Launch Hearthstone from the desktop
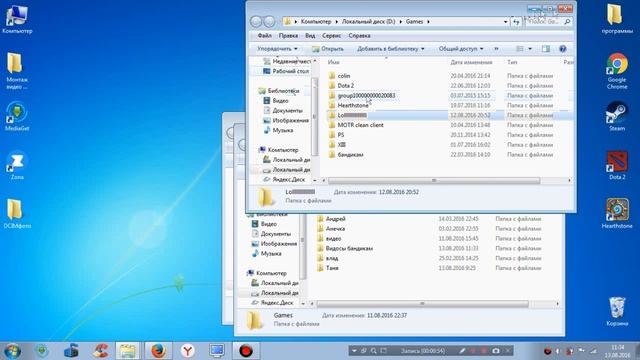The height and width of the screenshot is (360, 640). tap(617, 213)
